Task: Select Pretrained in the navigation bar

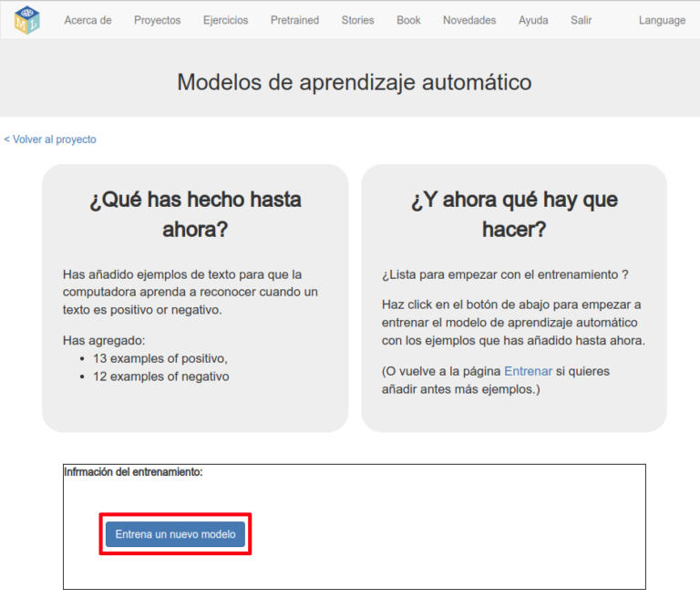Action: click(x=294, y=20)
